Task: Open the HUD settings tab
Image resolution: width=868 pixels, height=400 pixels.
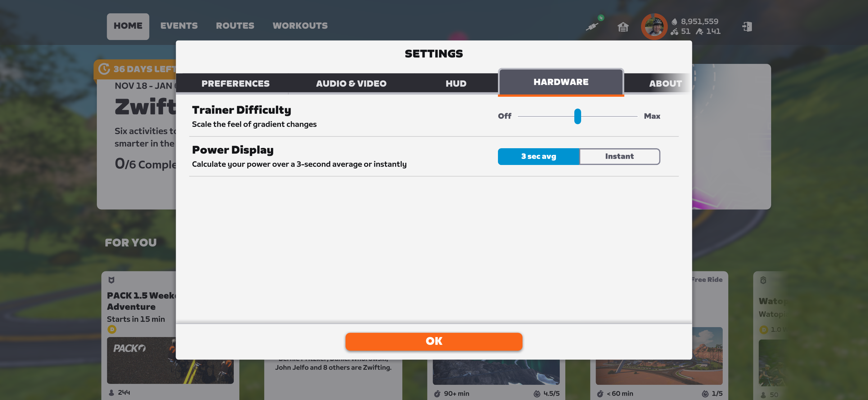Action: point(456,83)
